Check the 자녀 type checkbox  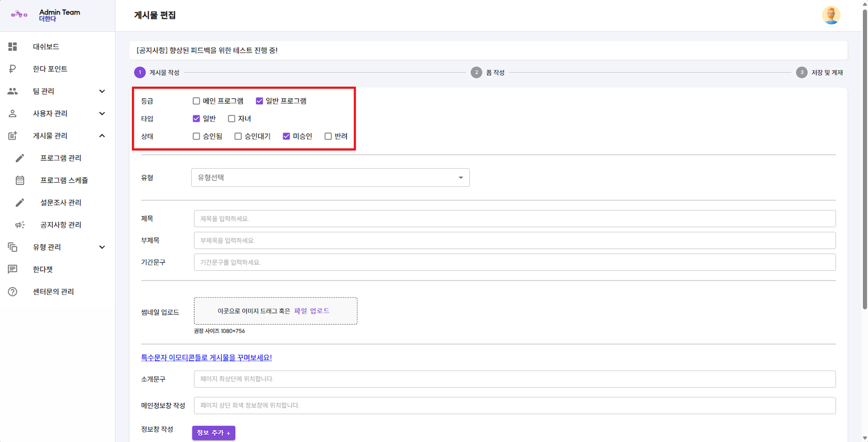232,118
